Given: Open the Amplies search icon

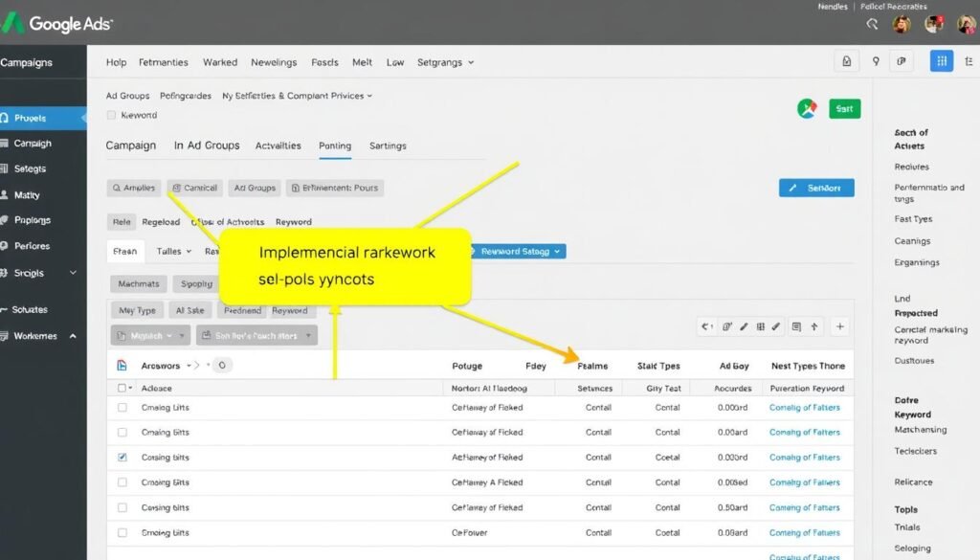Looking at the screenshot, I should (119, 188).
